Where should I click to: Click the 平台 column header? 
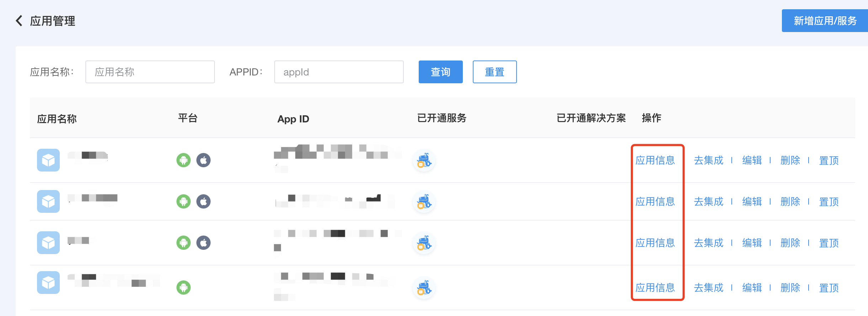pyautogui.click(x=188, y=118)
